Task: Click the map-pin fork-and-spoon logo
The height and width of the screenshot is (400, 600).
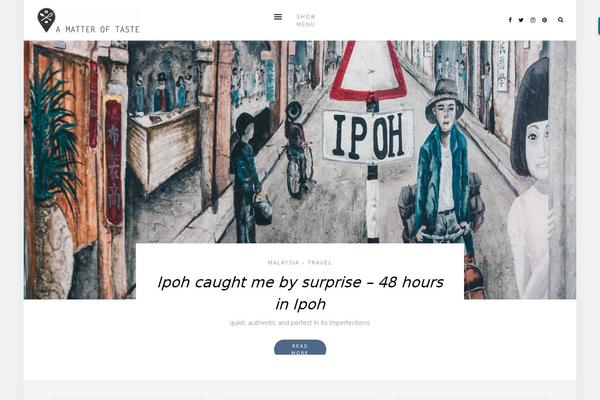Action: (46, 20)
